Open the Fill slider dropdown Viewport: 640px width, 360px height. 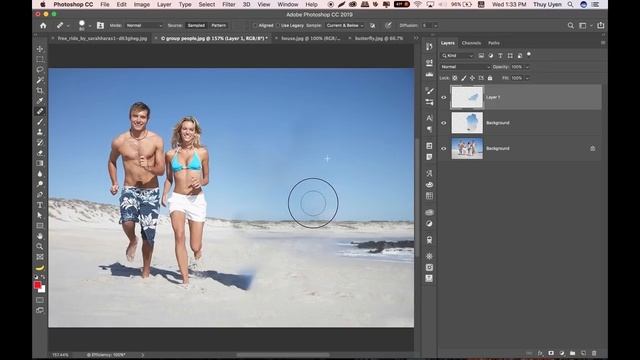[x=527, y=78]
